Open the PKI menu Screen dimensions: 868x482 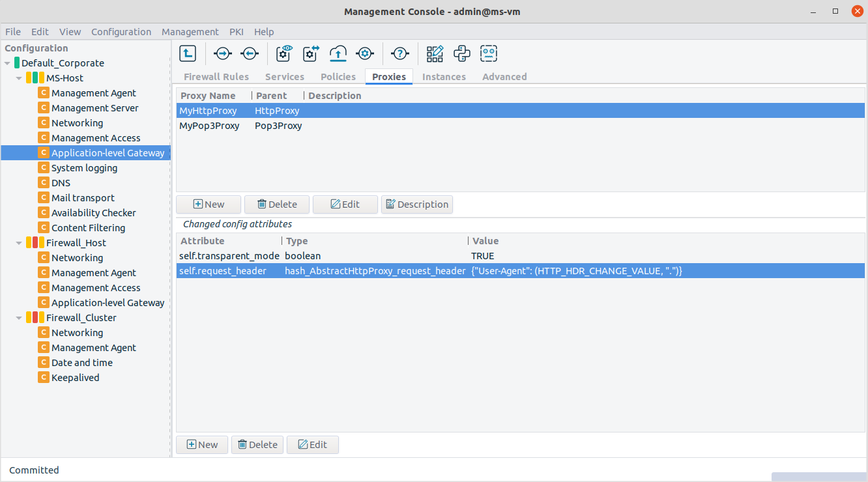coord(237,31)
